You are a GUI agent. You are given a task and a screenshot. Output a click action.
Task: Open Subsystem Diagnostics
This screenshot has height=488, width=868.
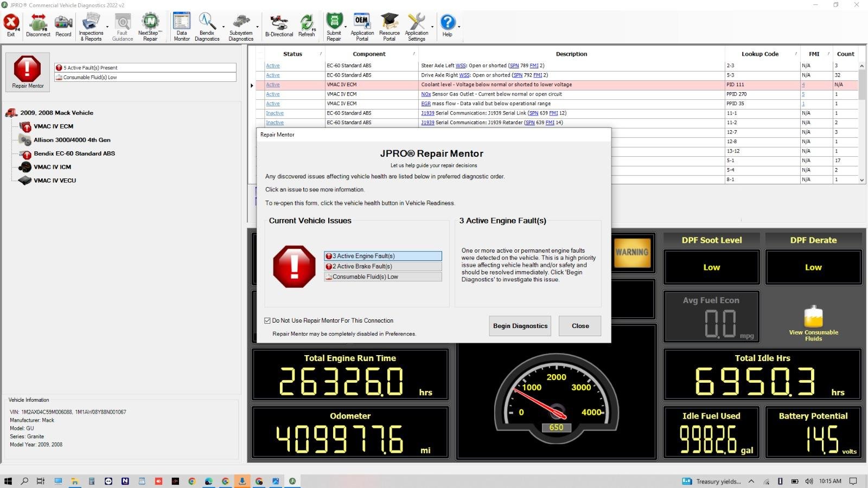[240, 27]
